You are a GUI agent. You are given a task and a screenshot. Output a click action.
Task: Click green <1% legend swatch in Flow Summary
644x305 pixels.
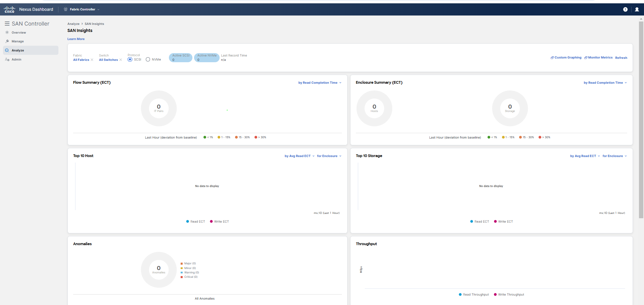click(x=205, y=137)
